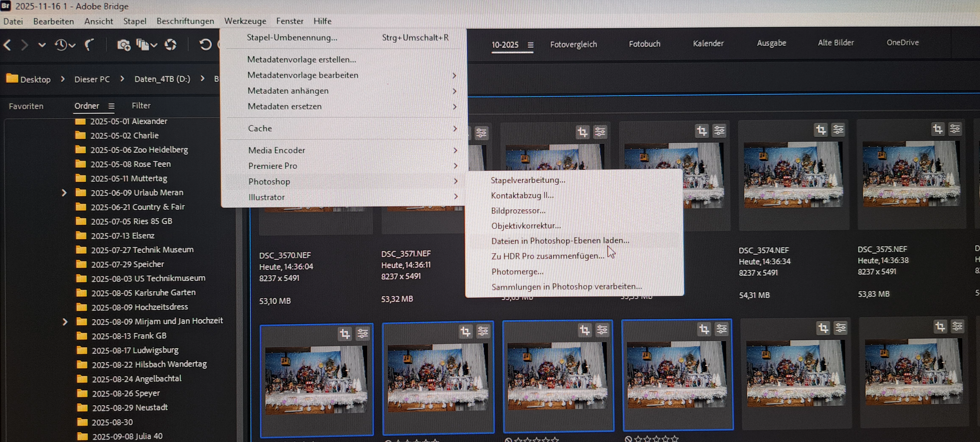980x442 pixels.
Task: Click the boomerang return icon
Action: tap(89, 45)
